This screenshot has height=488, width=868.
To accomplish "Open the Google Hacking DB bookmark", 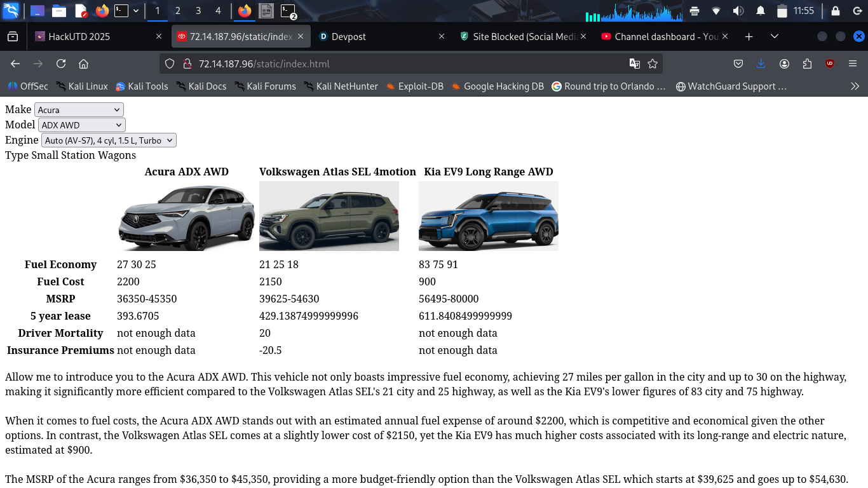I will click(498, 86).
